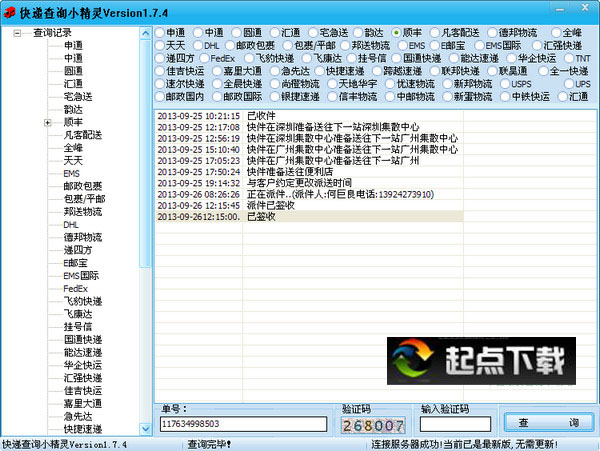Choose the TNT radio option
This screenshot has height=451, width=600.
569,59
